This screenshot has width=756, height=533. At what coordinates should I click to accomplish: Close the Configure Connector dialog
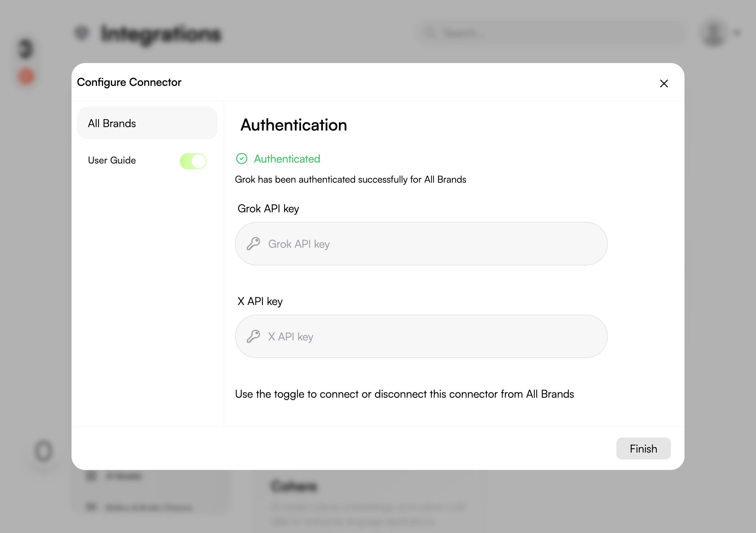point(664,83)
